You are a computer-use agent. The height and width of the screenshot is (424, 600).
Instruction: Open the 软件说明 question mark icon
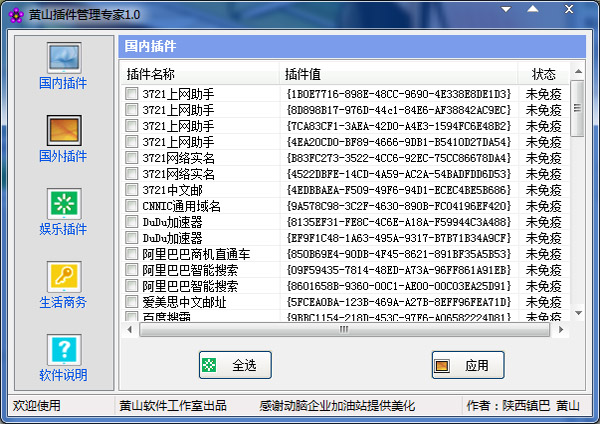64,350
